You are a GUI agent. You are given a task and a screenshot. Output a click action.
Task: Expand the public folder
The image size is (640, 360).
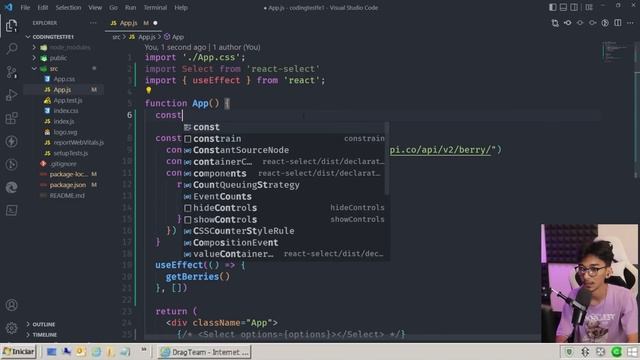click(x=63, y=58)
